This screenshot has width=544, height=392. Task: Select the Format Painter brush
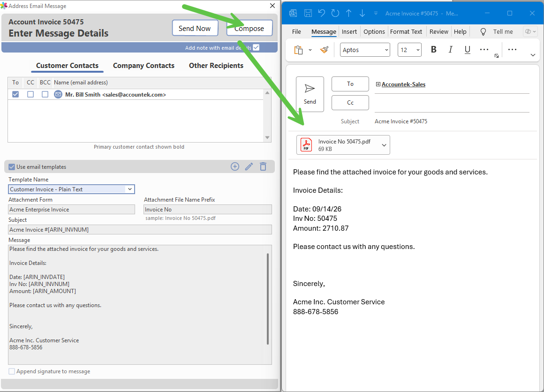pyautogui.click(x=325, y=50)
